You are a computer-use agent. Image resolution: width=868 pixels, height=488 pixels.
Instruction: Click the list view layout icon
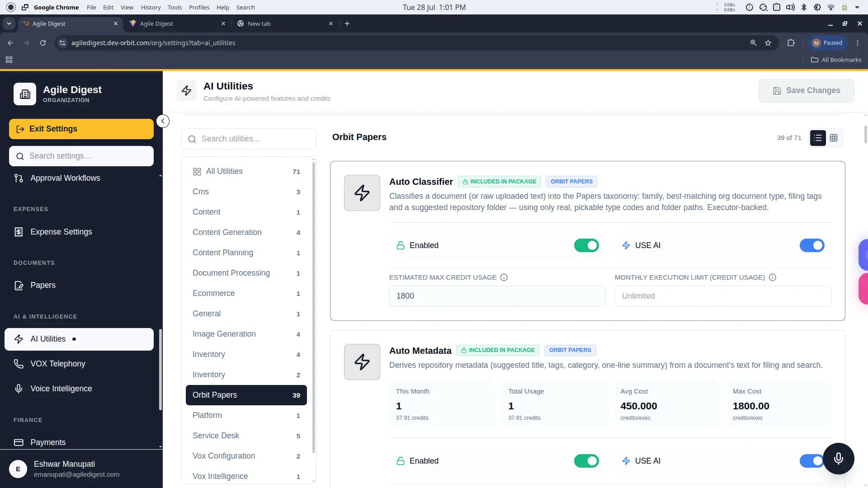tap(818, 138)
